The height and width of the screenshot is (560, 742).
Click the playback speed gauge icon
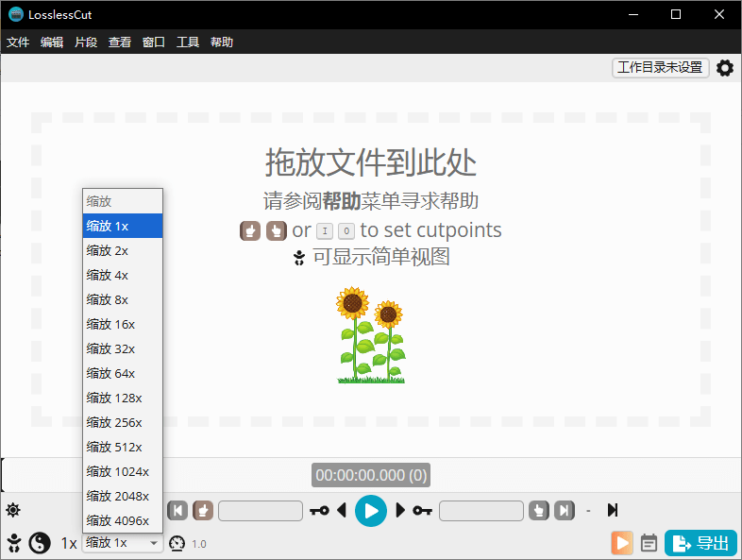coord(177,543)
